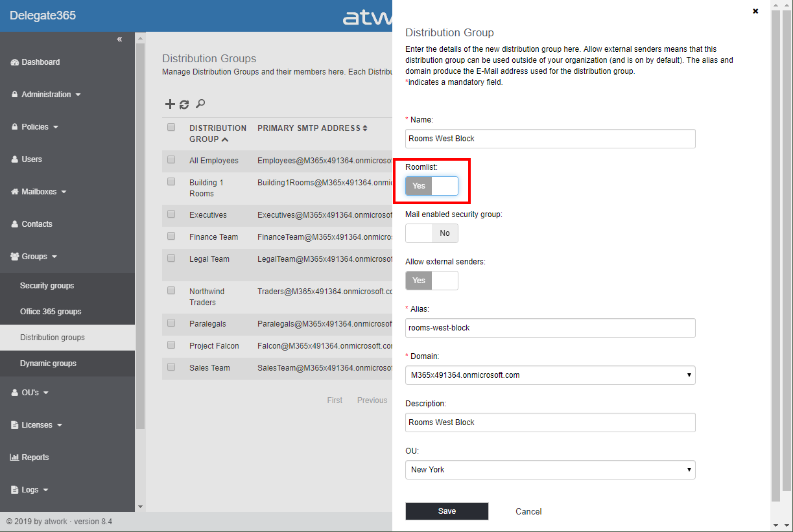The width and height of the screenshot is (793, 532).
Task: Check the All Employees row checkbox
Action: [171, 159]
